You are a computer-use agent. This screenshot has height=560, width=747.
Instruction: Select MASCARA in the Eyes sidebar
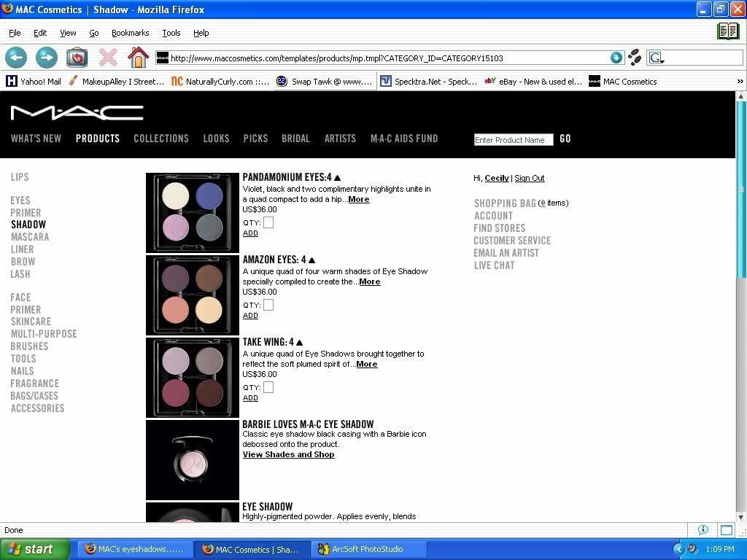click(30, 237)
